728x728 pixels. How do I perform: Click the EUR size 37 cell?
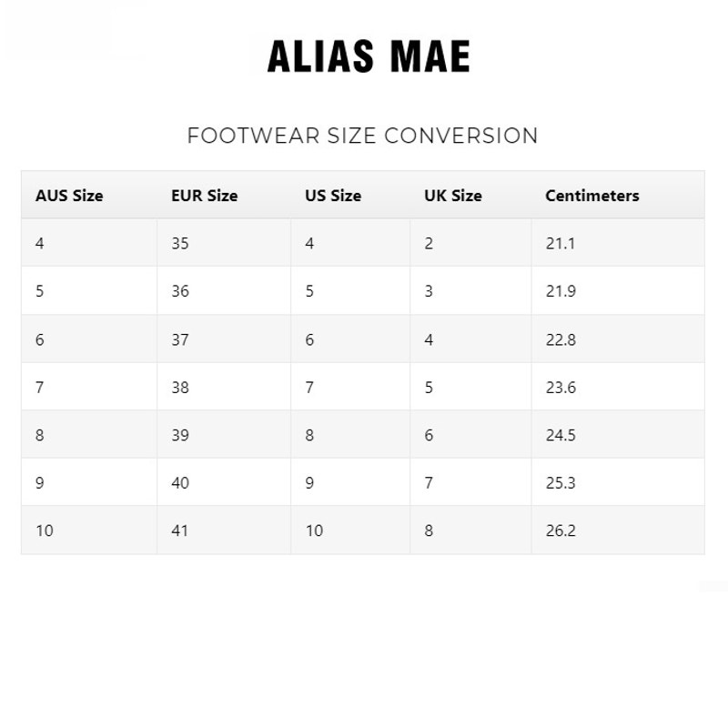click(224, 339)
